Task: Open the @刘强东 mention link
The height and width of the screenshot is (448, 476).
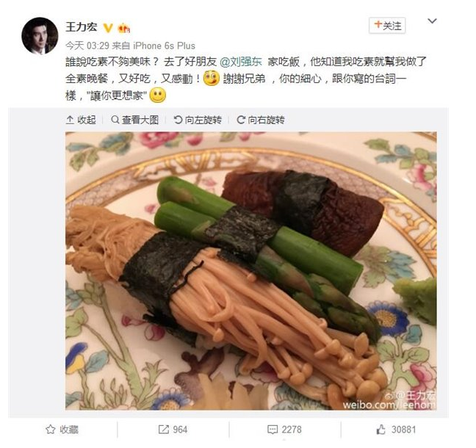Action: coord(241,62)
